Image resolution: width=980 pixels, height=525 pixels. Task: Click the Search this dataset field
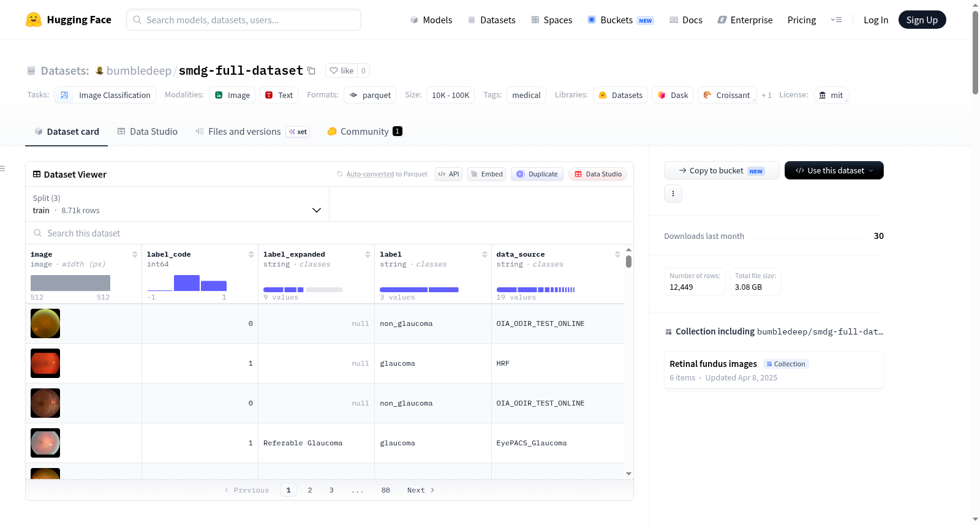[x=330, y=233]
